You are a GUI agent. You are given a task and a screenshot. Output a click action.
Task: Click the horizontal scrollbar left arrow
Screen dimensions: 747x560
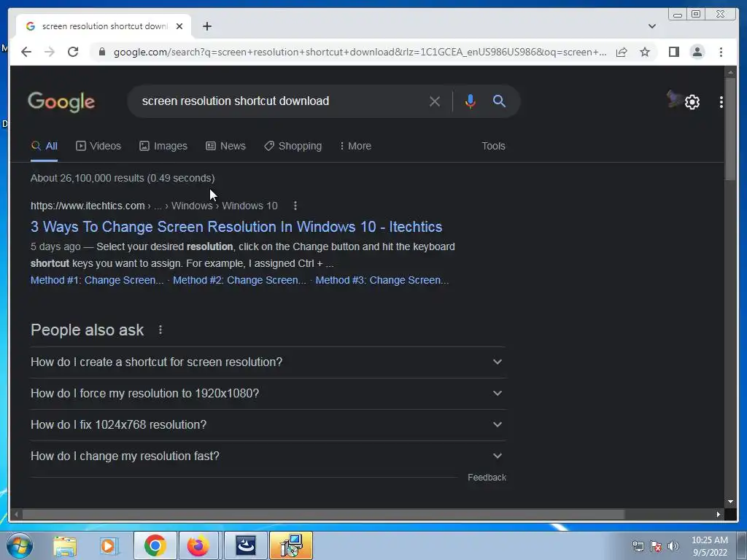[x=16, y=514]
